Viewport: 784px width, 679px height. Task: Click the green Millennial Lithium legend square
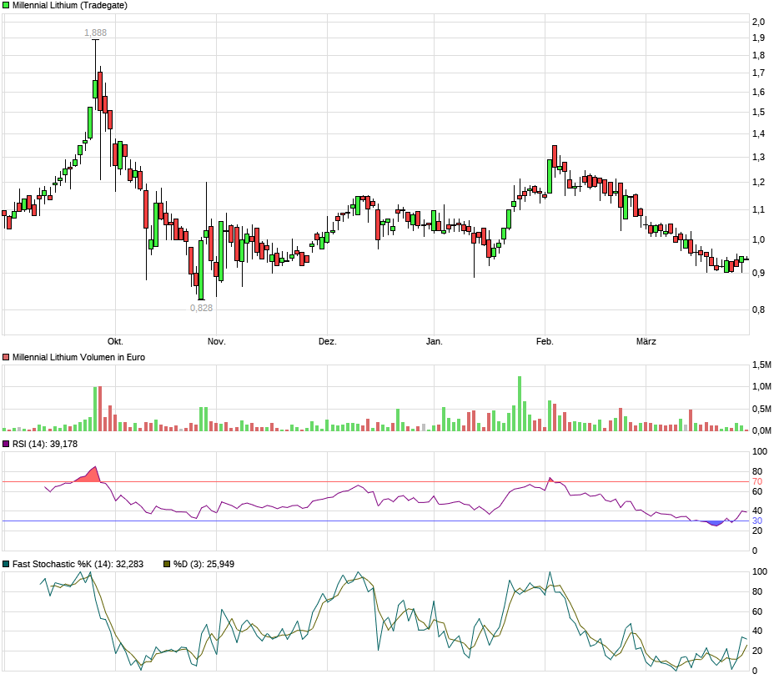[x=6, y=5]
